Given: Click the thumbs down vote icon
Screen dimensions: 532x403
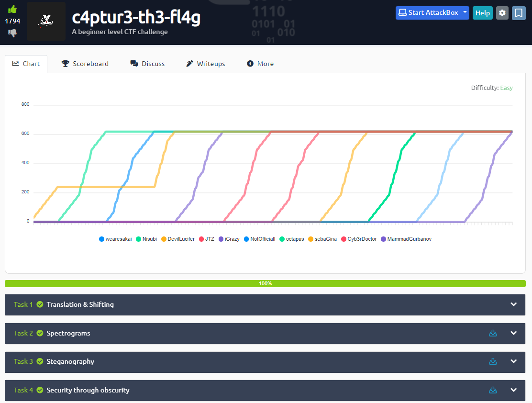Looking at the screenshot, I should (12, 33).
